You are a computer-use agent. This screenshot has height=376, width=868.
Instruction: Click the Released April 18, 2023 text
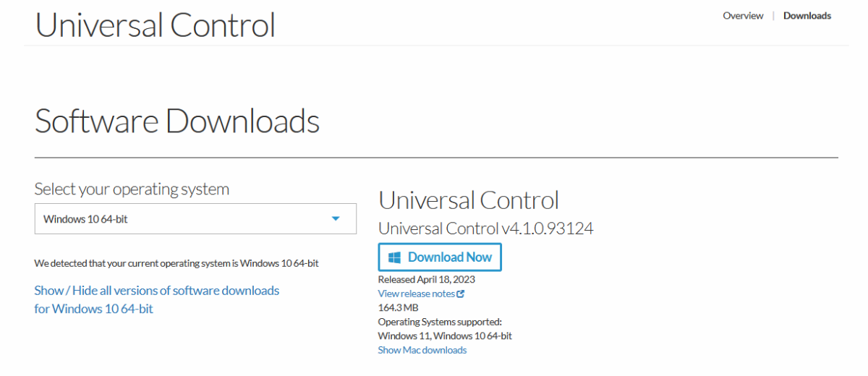point(427,279)
